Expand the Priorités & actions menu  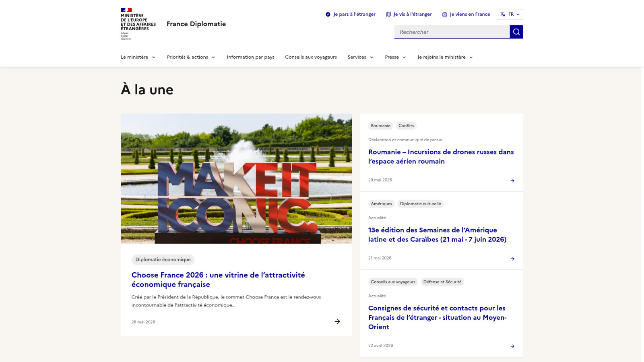pyautogui.click(x=191, y=57)
